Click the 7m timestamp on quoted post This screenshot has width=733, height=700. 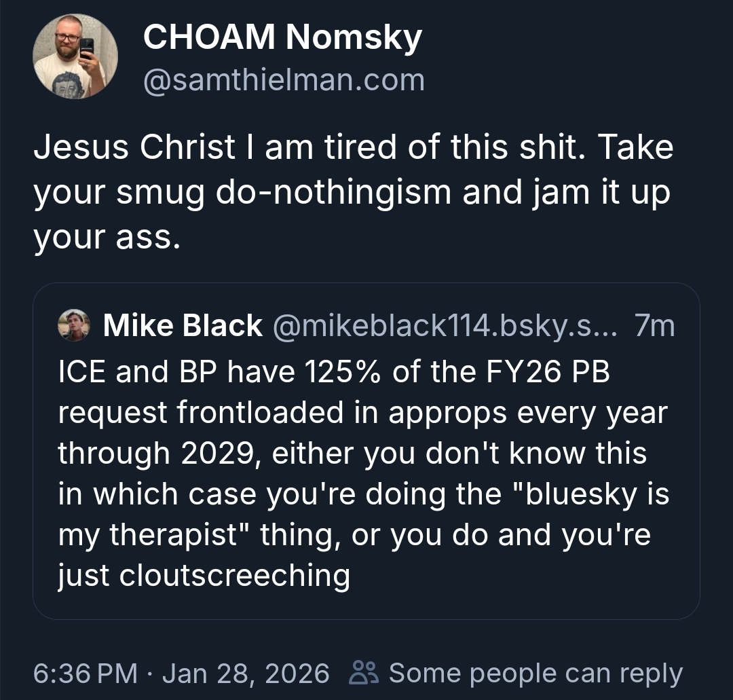[x=654, y=326]
